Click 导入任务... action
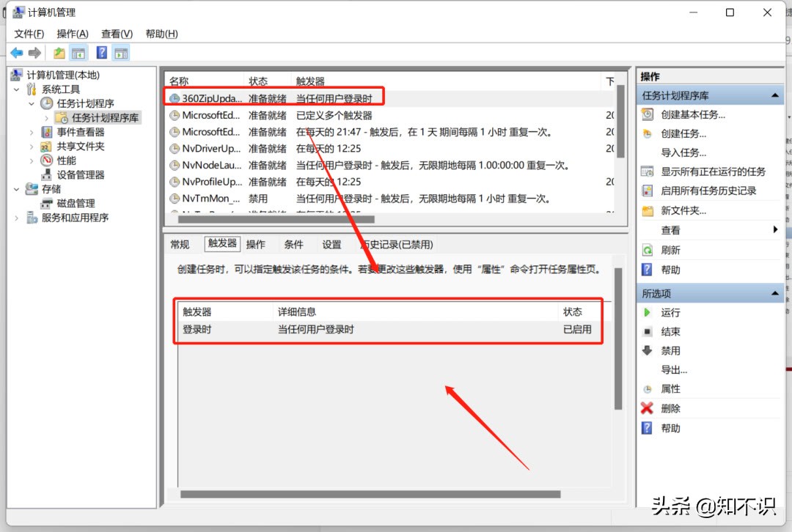 click(683, 152)
